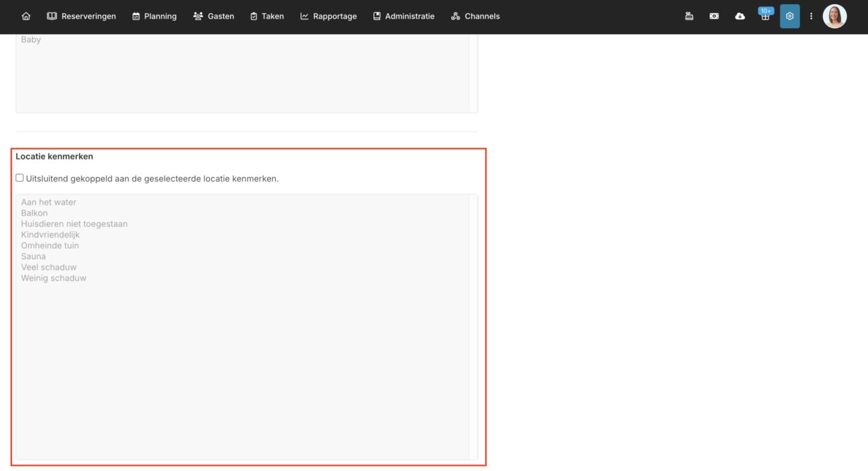
Task: Click the banknote payment icon
Action: (x=714, y=16)
